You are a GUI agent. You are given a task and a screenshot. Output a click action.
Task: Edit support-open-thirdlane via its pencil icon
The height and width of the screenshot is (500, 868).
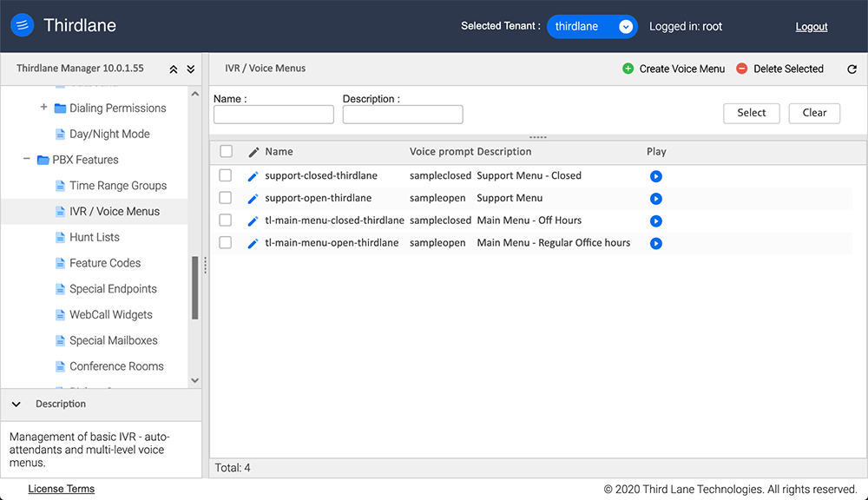click(x=253, y=199)
